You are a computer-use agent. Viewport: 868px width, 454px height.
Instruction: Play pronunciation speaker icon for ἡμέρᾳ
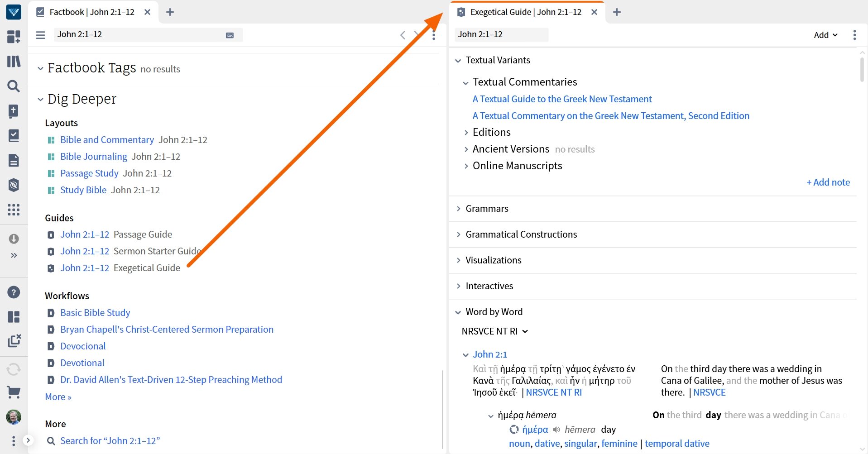tap(556, 430)
